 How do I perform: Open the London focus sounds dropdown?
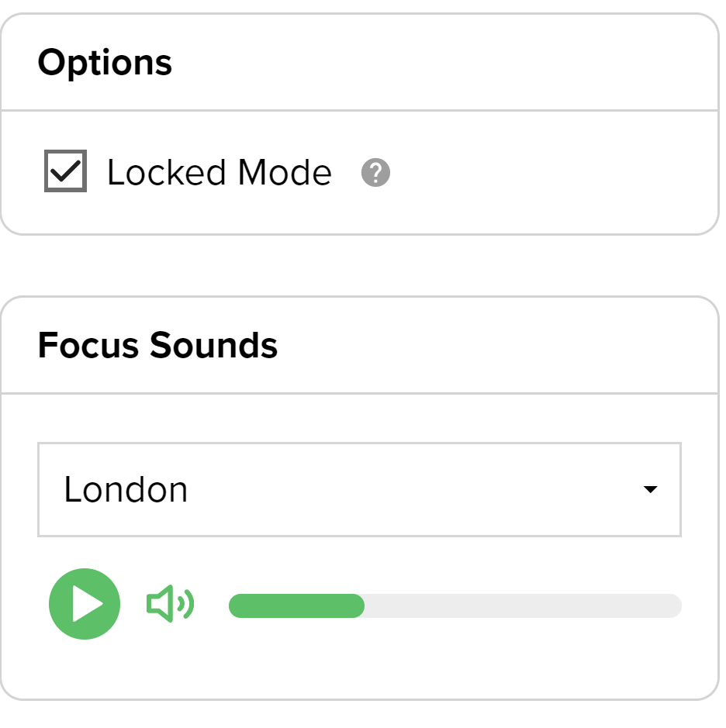(359, 489)
